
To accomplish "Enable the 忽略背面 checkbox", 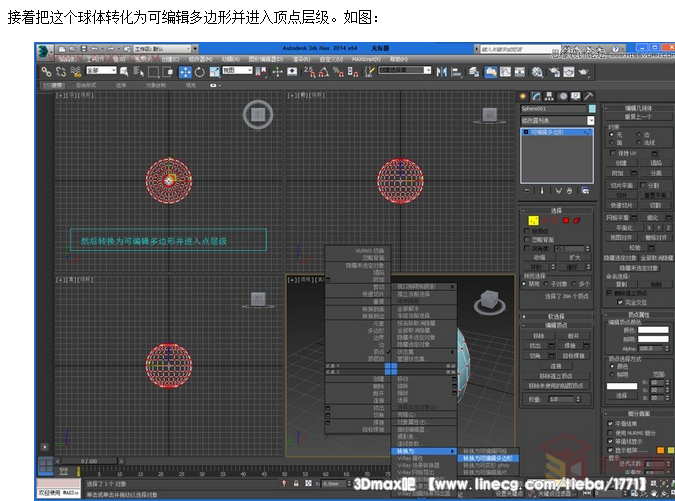I will click(526, 239).
